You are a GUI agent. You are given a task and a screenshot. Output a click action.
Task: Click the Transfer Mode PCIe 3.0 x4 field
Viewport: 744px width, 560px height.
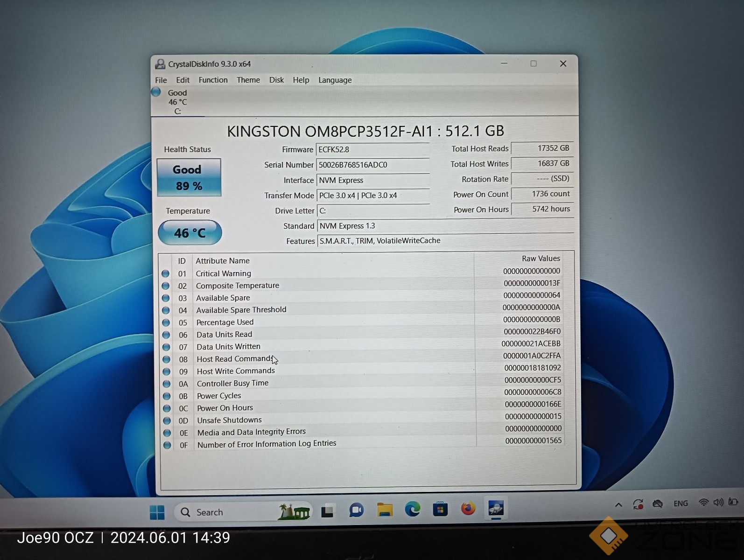pyautogui.click(x=373, y=196)
